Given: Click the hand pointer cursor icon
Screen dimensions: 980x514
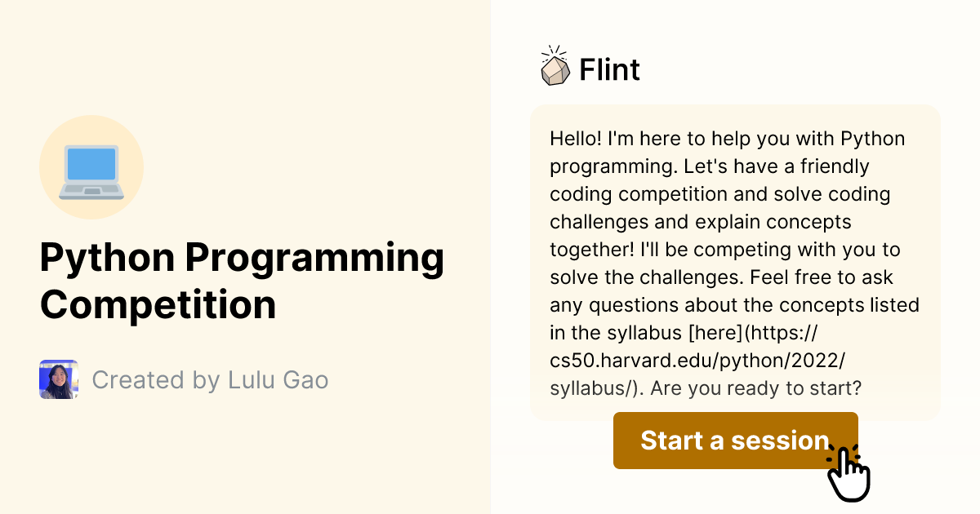Looking at the screenshot, I should pos(849,471).
